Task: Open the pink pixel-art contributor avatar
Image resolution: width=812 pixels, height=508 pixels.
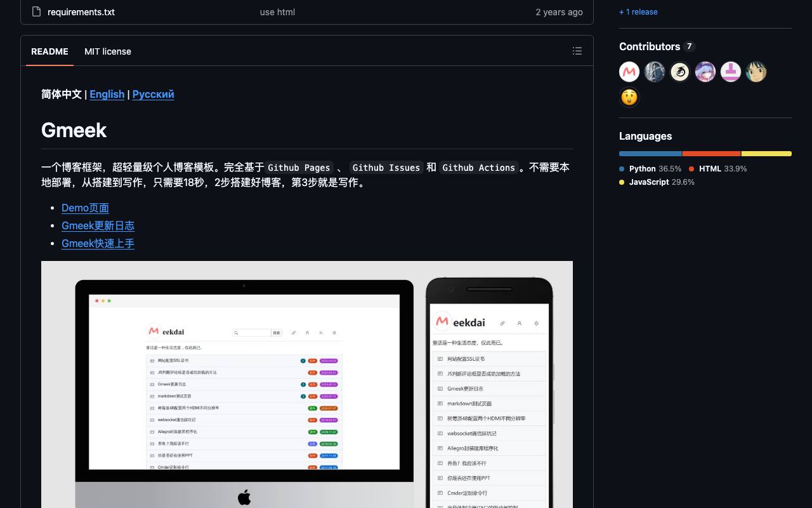Action: click(x=731, y=72)
